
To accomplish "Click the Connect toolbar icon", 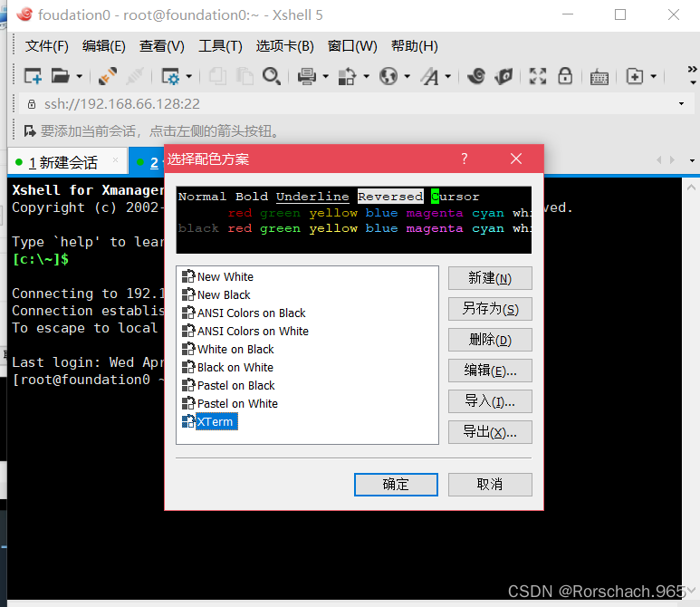I will (108, 76).
